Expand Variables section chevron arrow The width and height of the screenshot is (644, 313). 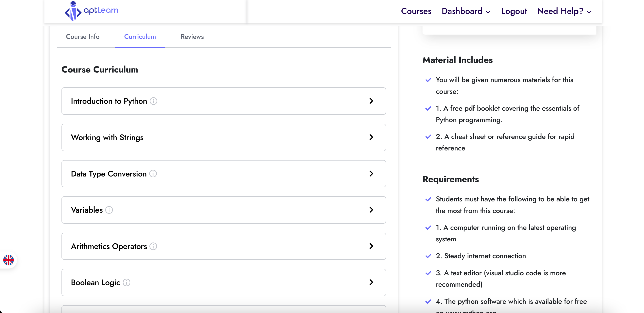(371, 210)
